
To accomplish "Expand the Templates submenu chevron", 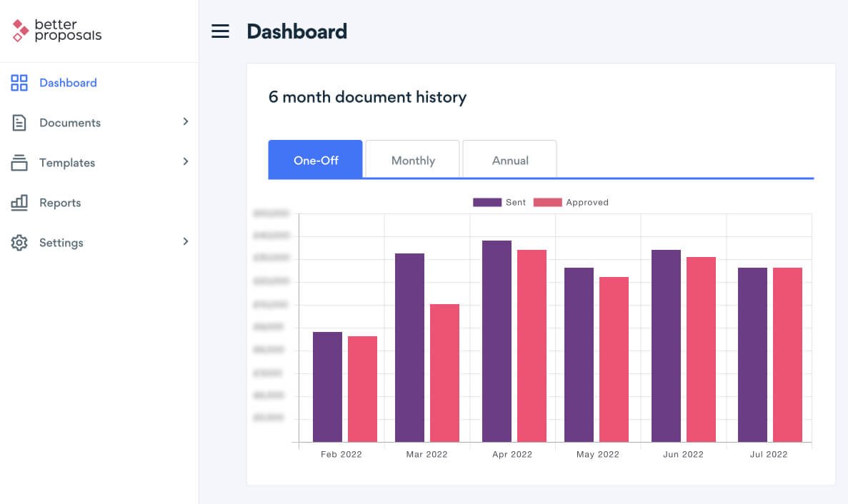I will coord(186,163).
